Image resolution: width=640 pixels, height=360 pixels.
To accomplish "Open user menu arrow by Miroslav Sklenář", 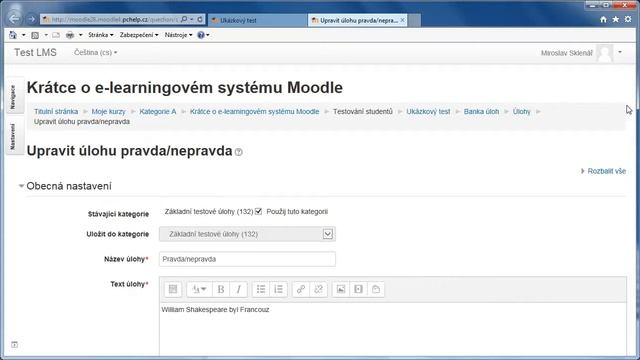I will 620,52.
